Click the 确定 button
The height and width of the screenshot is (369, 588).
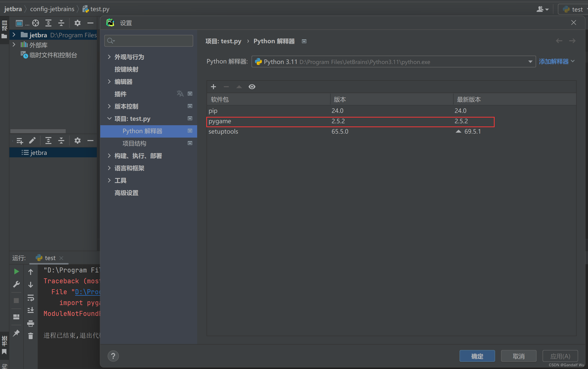(x=477, y=356)
